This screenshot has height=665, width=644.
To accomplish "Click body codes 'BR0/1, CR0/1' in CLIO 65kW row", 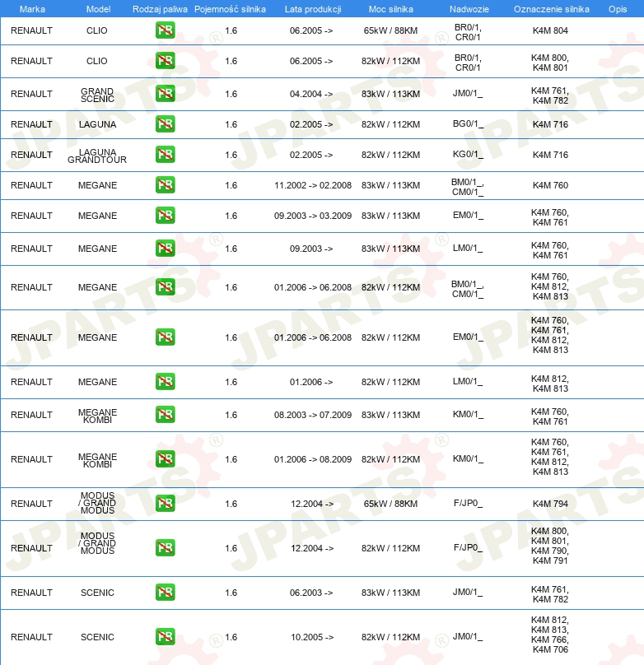I will (468, 32).
